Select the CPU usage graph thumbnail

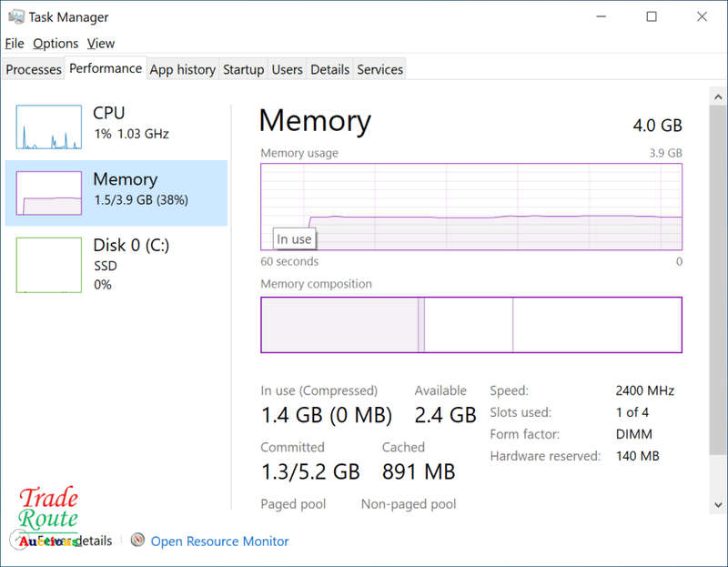49,127
